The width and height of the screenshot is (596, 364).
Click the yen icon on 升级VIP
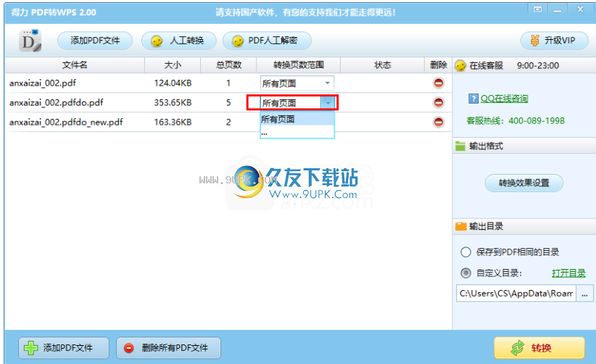pos(535,41)
